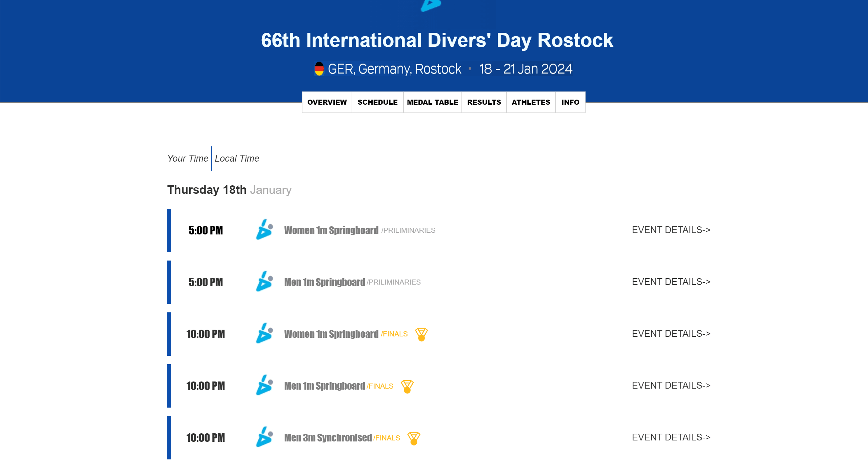Click medal icon for Men 3m Synchronised finals
Screen dimensions: 868x475
(414, 438)
